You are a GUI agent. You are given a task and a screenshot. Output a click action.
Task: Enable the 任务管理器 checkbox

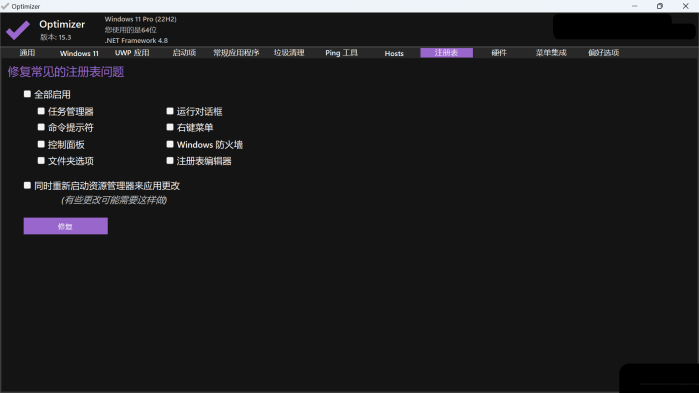click(41, 111)
